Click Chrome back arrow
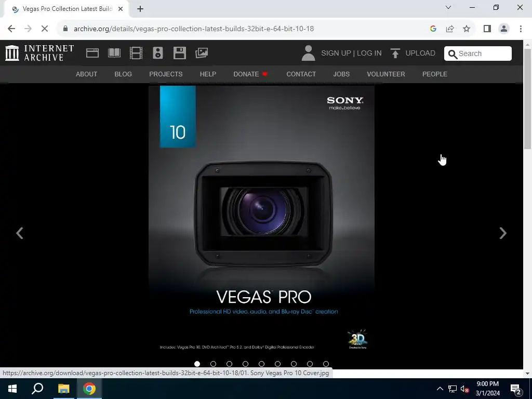This screenshot has width=532, height=399. [x=11, y=29]
